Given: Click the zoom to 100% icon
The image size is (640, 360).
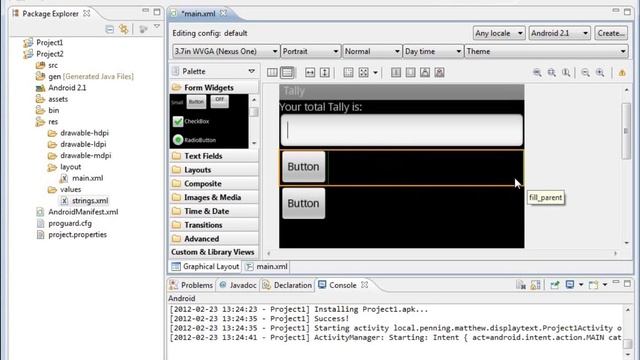Looking at the screenshot, I should point(566,73).
